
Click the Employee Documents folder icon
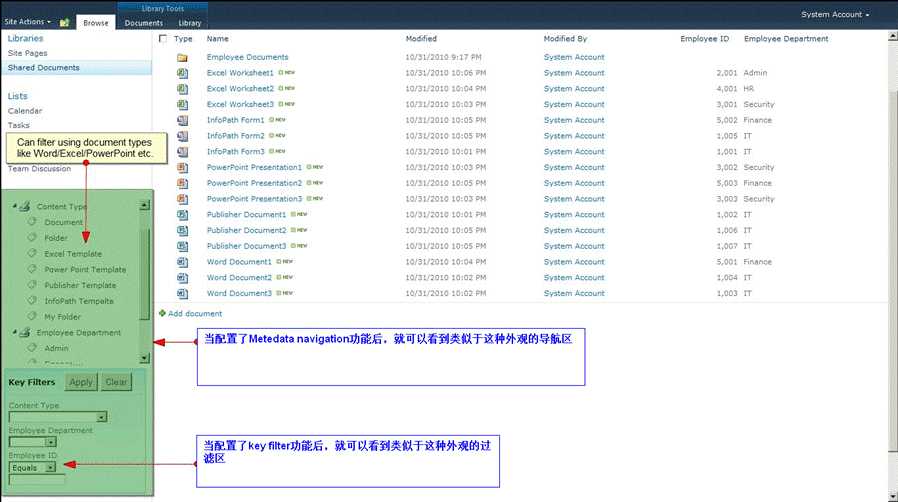(x=182, y=57)
